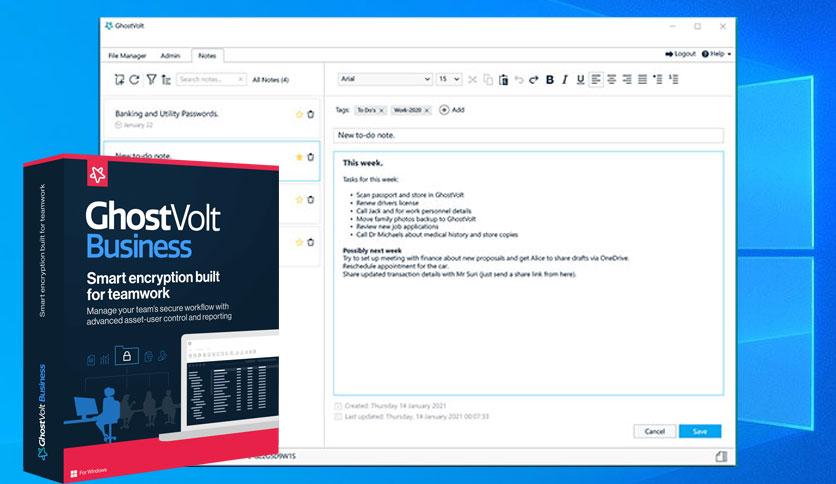The height and width of the screenshot is (484, 836).
Task: Open the Admin tab
Action: (x=170, y=55)
